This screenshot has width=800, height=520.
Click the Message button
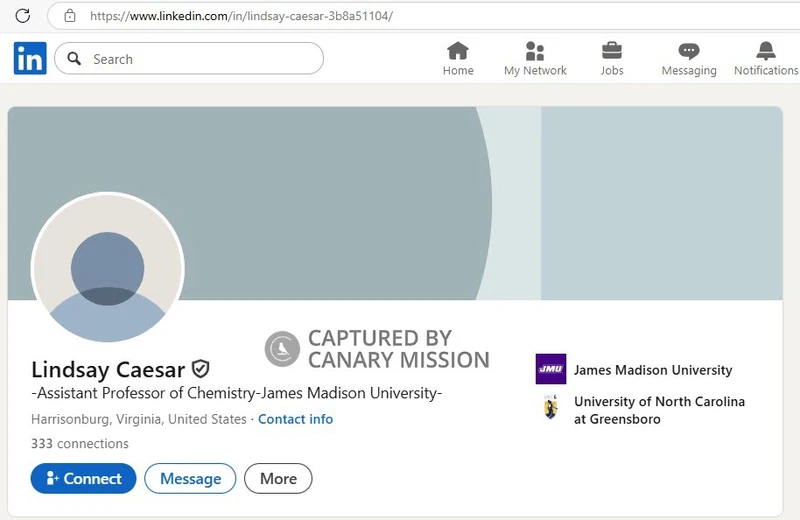[x=190, y=478]
